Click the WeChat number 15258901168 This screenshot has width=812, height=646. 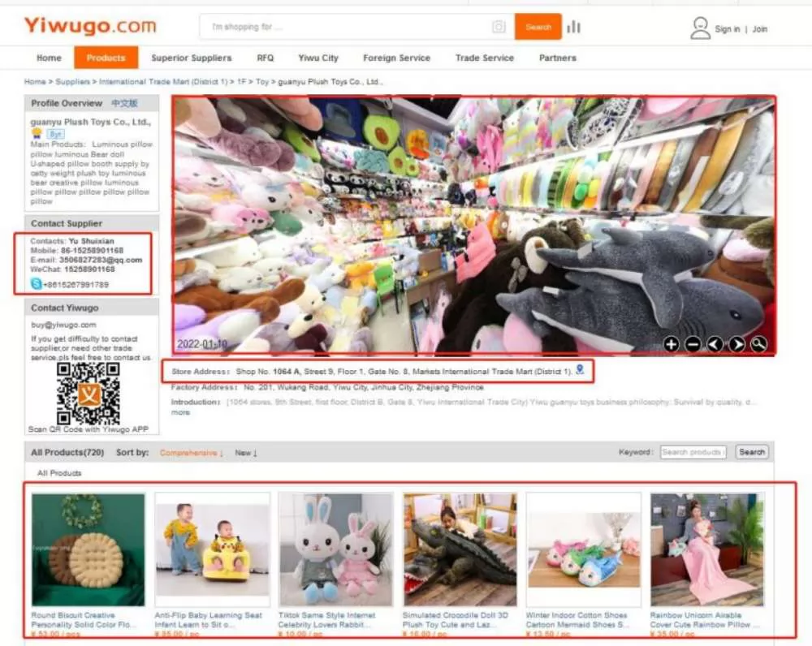click(x=89, y=269)
